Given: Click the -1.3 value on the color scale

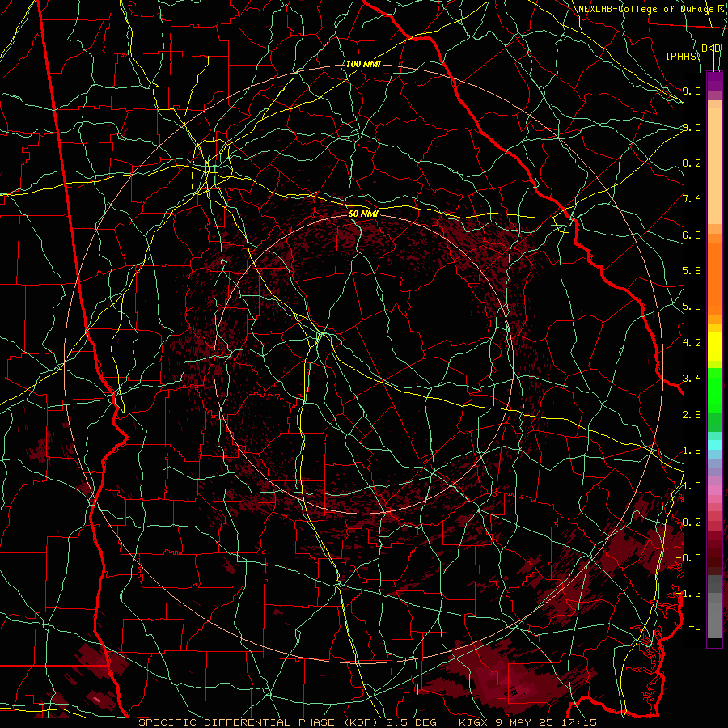Looking at the screenshot, I should (x=688, y=594).
